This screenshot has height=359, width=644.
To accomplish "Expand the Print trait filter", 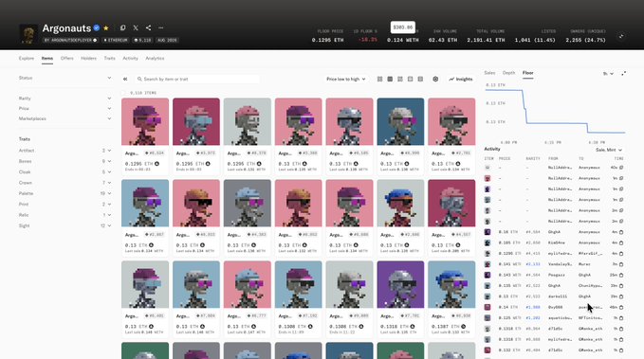I will 64,204.
